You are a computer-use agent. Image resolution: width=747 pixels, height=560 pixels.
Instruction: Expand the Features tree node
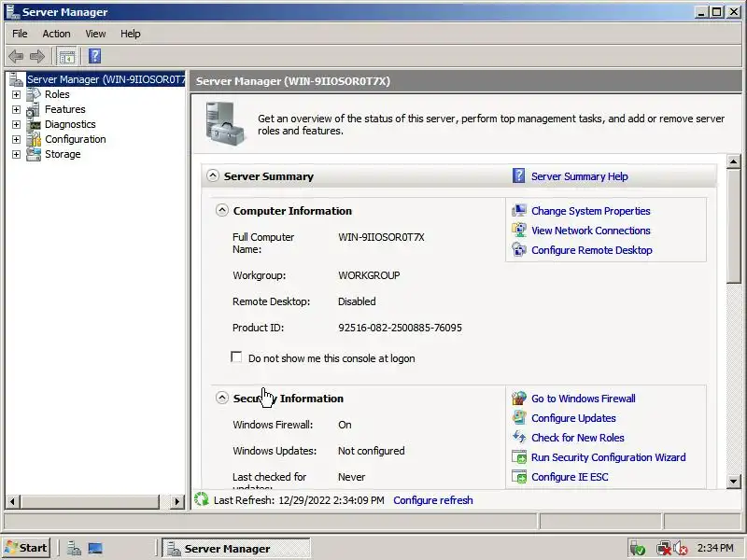[x=16, y=109]
